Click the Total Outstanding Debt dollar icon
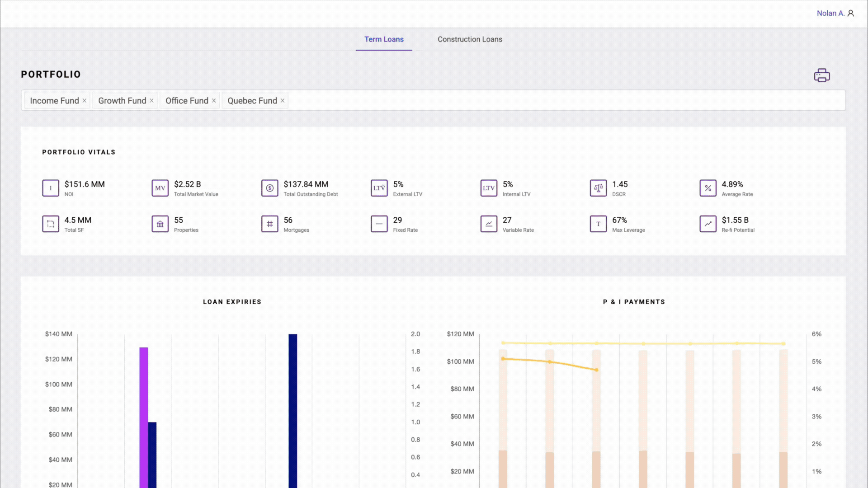This screenshot has height=488, width=868. pos(269,188)
